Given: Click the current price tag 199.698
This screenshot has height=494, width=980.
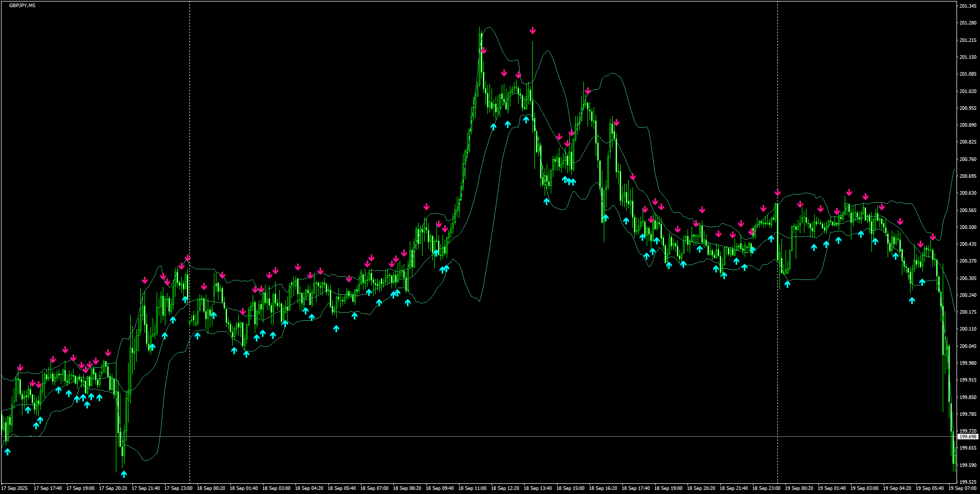Looking at the screenshot, I should 968,437.
